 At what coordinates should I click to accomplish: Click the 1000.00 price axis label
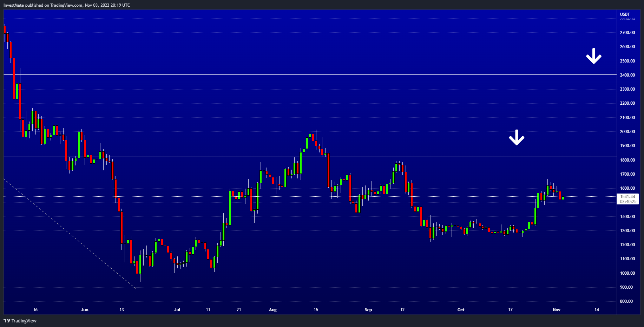point(627,273)
